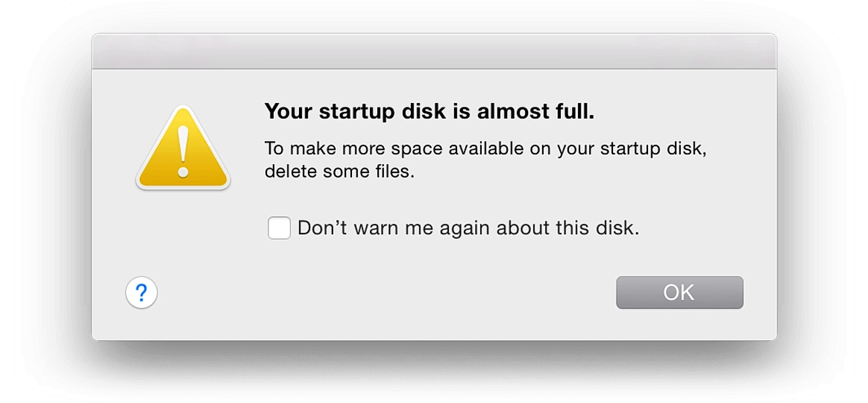
Task: Click the "delete some files." text line
Action: pos(339,172)
